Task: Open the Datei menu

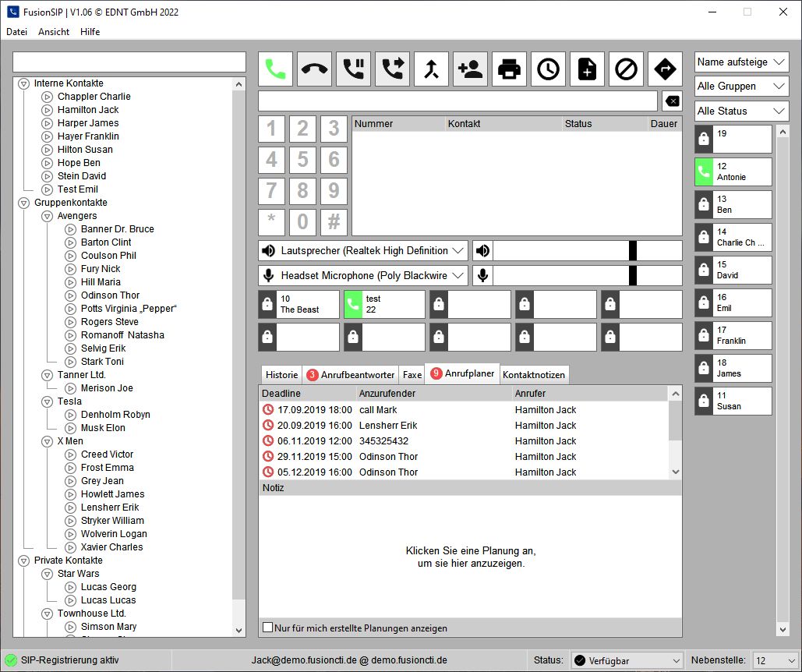Action: (17, 32)
